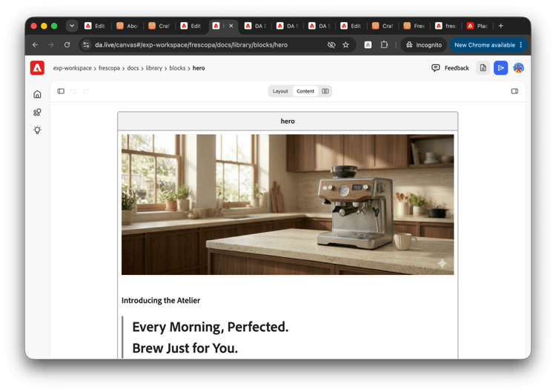The image size is (556, 392).
Task: Switch to the lowercase fres browser tab
Action: [446, 26]
